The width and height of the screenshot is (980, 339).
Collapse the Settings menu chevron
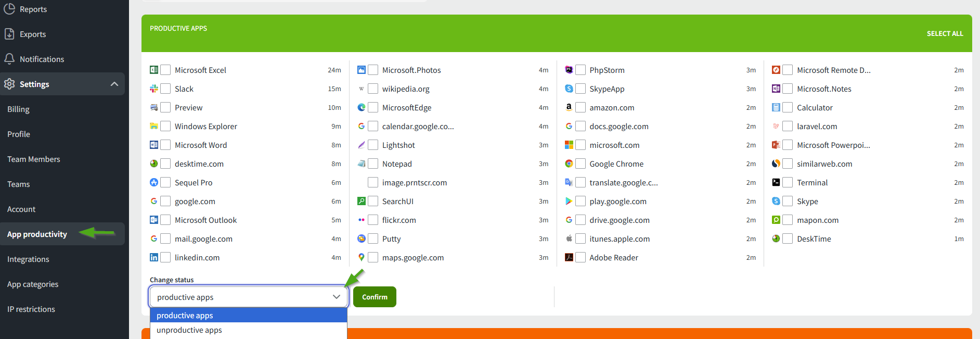[x=114, y=84]
